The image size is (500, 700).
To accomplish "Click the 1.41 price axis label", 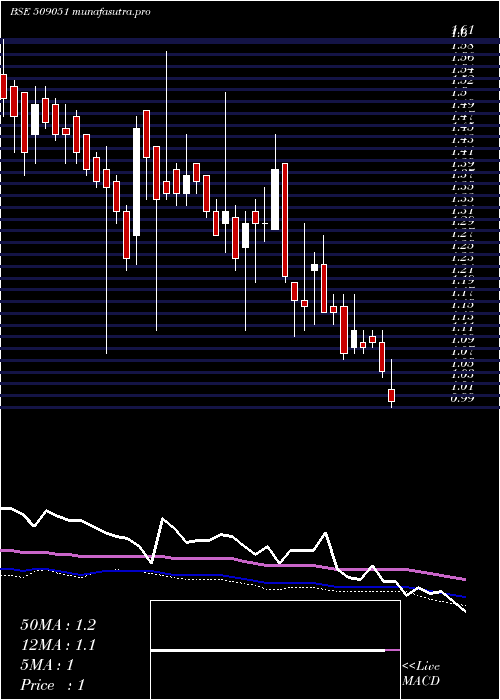I will (462, 152).
